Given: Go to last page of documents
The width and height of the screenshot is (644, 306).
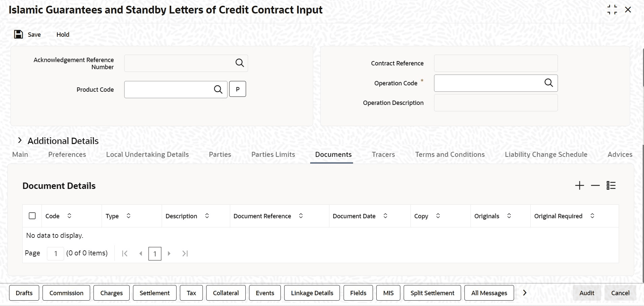Looking at the screenshot, I should point(185,253).
